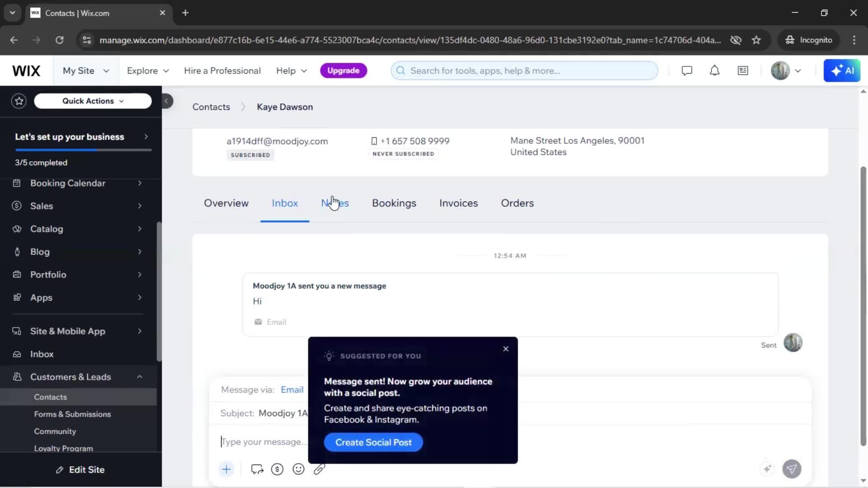Click the Blog pen icon in sidebar
This screenshot has width=868, height=488.
pyautogui.click(x=17, y=252)
